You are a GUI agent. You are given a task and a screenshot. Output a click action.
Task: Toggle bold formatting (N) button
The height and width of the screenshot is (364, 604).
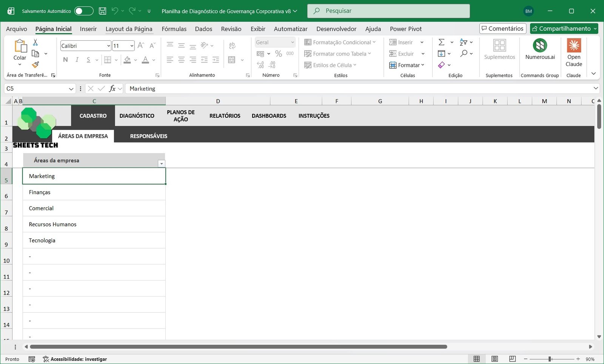(65, 60)
